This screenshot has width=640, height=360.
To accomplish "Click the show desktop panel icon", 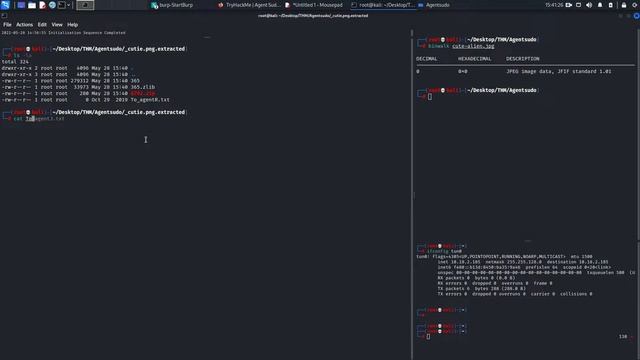I will (x=21, y=5).
